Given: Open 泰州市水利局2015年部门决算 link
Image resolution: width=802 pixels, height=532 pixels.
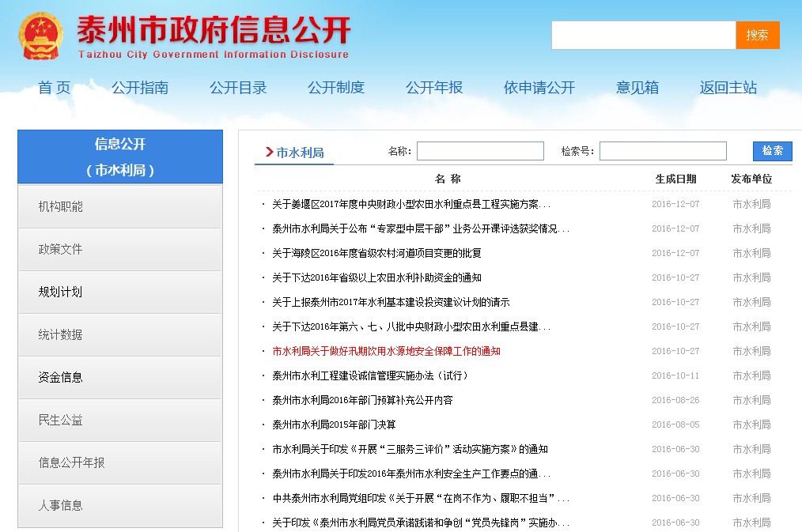Looking at the screenshot, I should point(334,424).
